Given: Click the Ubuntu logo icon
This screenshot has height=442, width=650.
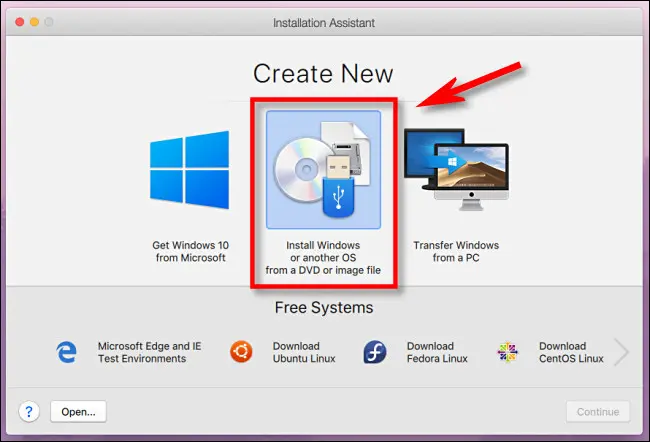Looking at the screenshot, I should (241, 352).
